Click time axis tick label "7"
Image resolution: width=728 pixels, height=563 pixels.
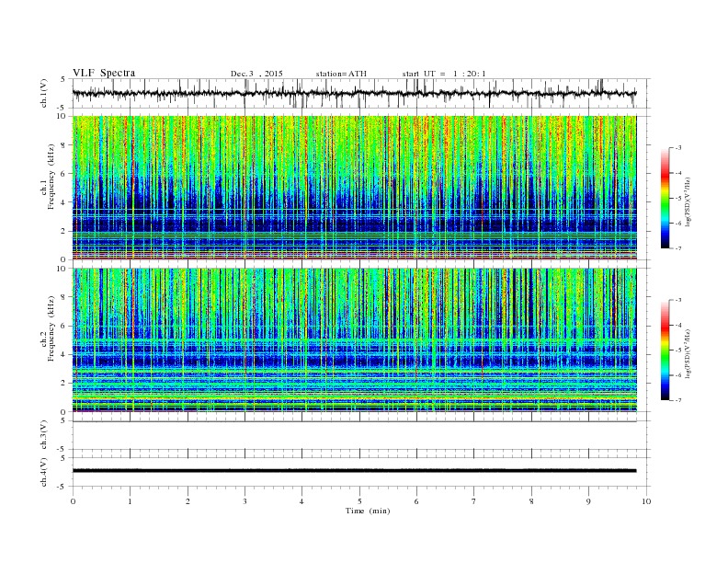[474, 501]
